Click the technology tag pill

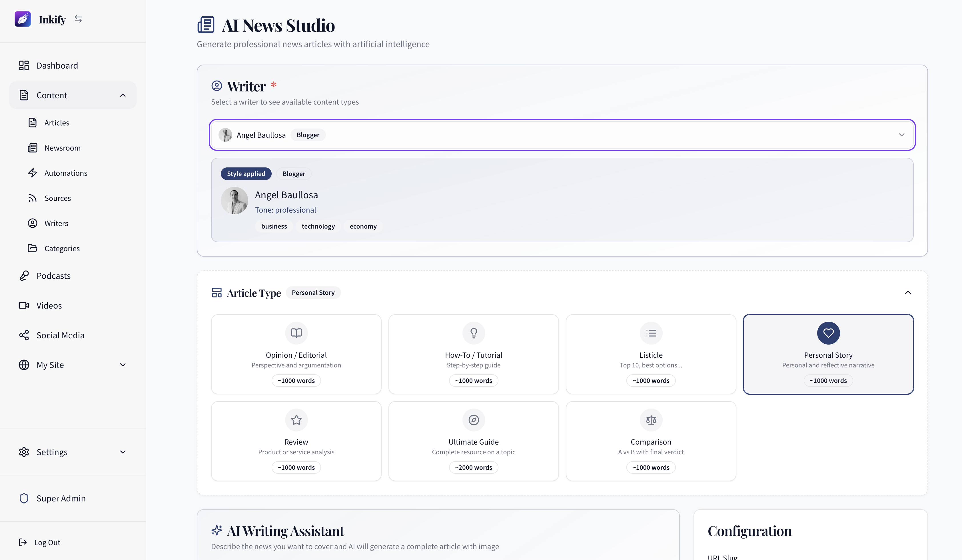(318, 226)
